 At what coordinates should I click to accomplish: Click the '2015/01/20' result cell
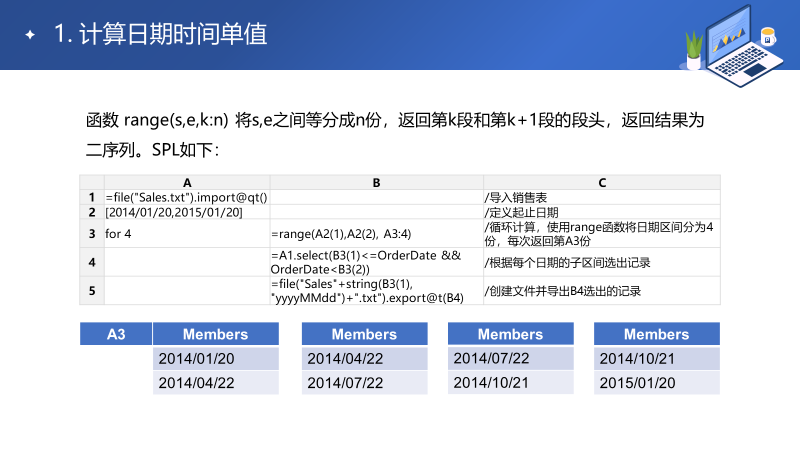[657, 383]
